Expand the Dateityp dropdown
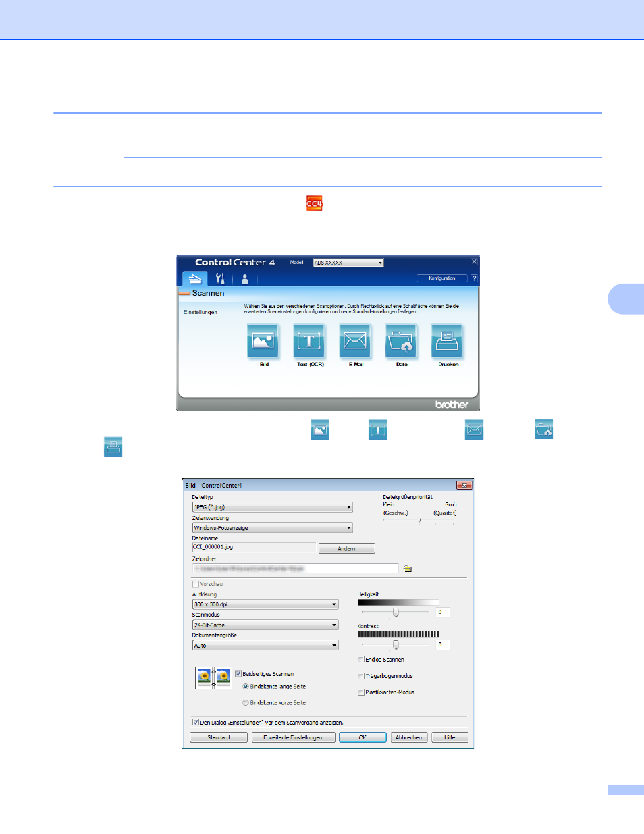The height and width of the screenshot is (834, 644). tap(348, 507)
